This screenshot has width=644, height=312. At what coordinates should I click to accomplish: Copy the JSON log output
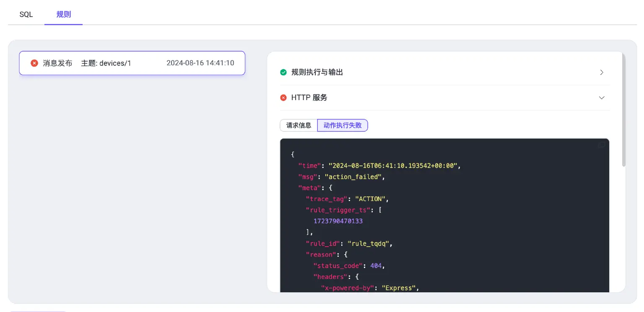click(601, 145)
